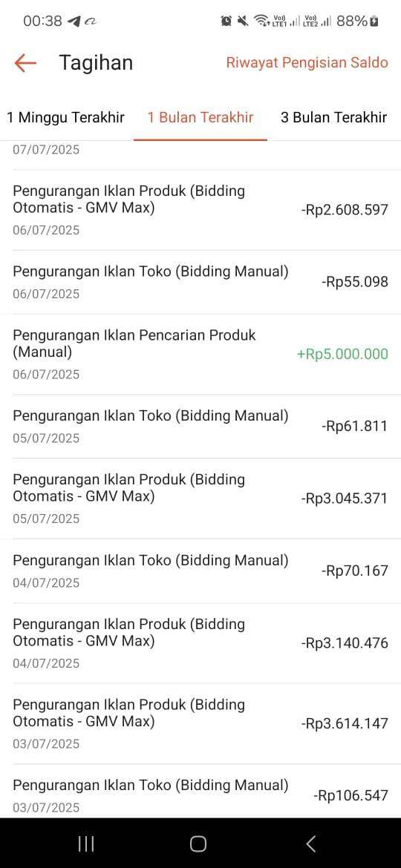Image resolution: width=401 pixels, height=868 pixels.
Task: Select the 1 Bulan Terakhir tab
Action: [200, 117]
